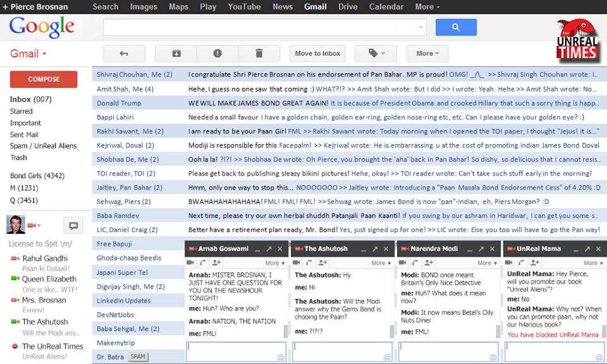Open emoticon picker in Narendra Modi chat
This screenshot has height=364, width=607.
493,358
